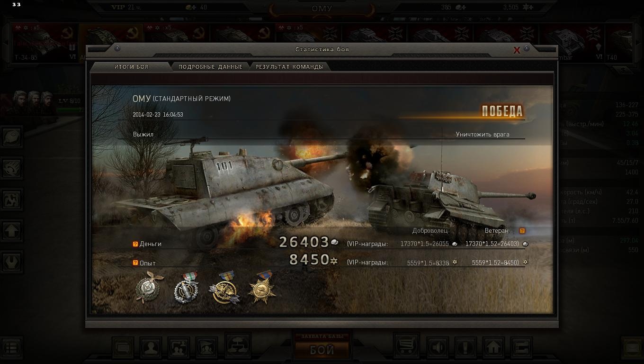Switch to the Итоги боя tab

(131, 67)
